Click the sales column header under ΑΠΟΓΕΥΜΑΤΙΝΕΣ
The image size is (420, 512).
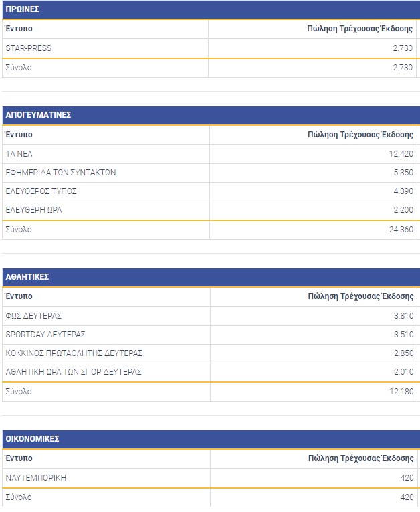pyautogui.click(x=360, y=134)
